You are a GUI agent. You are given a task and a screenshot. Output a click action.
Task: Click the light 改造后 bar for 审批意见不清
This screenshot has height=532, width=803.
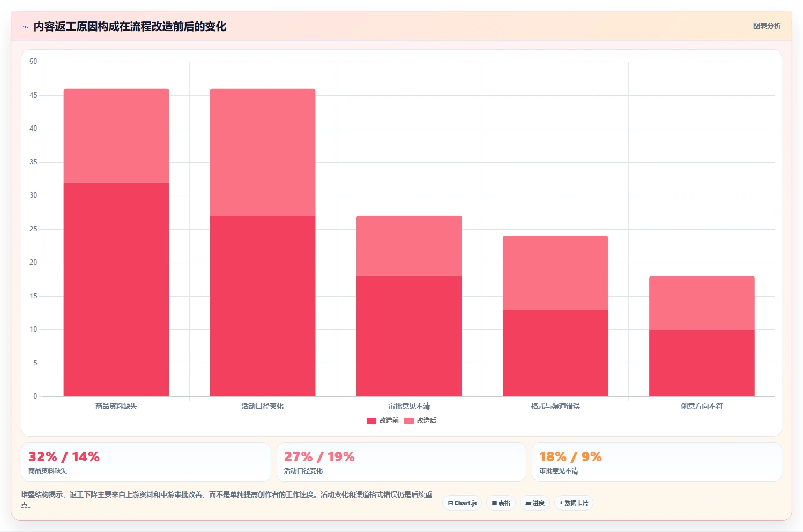(409, 246)
